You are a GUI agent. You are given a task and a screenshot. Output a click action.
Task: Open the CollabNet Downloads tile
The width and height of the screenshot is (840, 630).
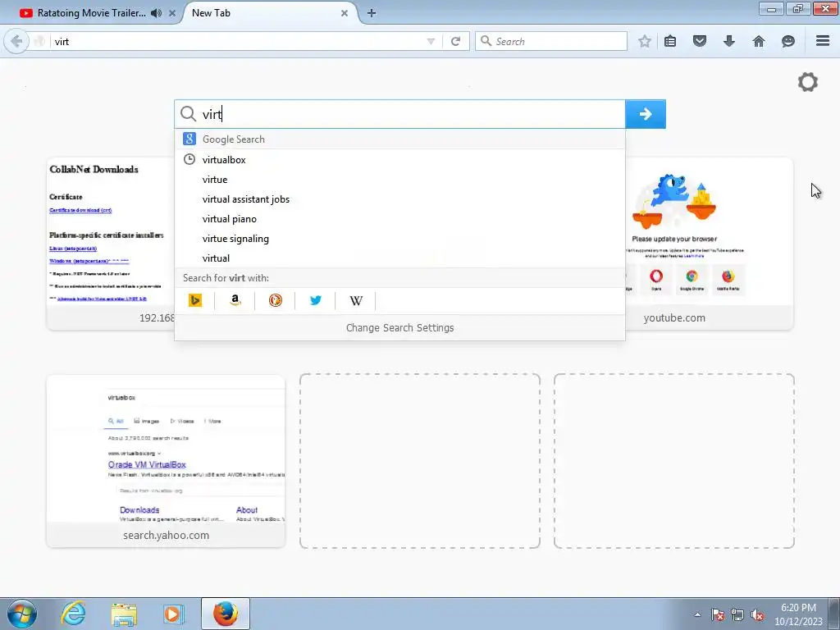click(111, 244)
